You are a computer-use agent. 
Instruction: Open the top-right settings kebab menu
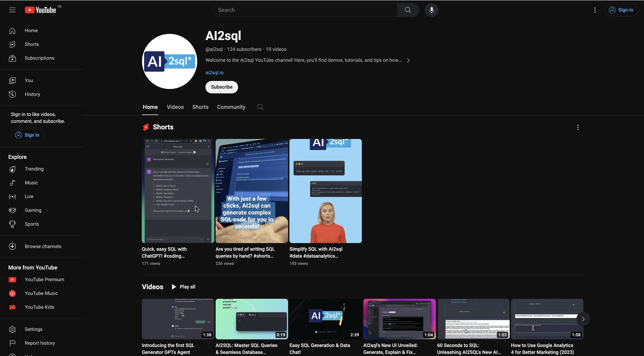point(595,10)
